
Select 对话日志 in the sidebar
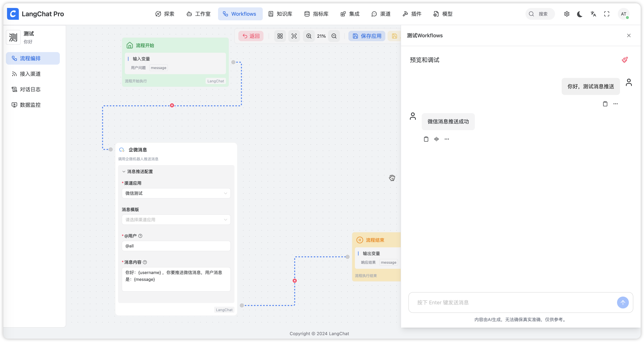coord(30,90)
